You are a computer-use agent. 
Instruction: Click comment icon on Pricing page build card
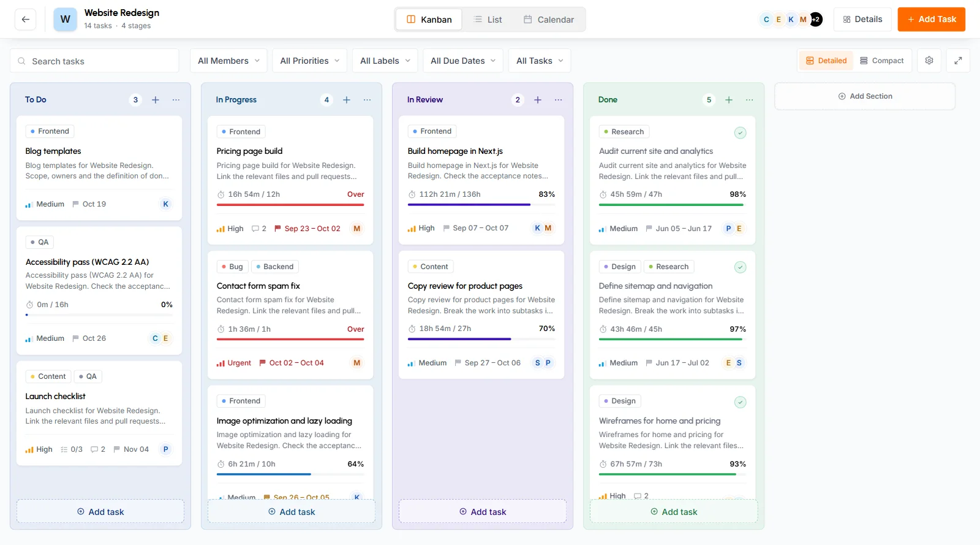coord(255,229)
